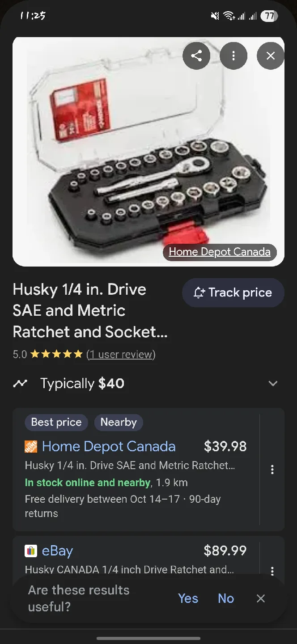Click the eBay store logo
297x644 pixels.
click(x=30, y=551)
